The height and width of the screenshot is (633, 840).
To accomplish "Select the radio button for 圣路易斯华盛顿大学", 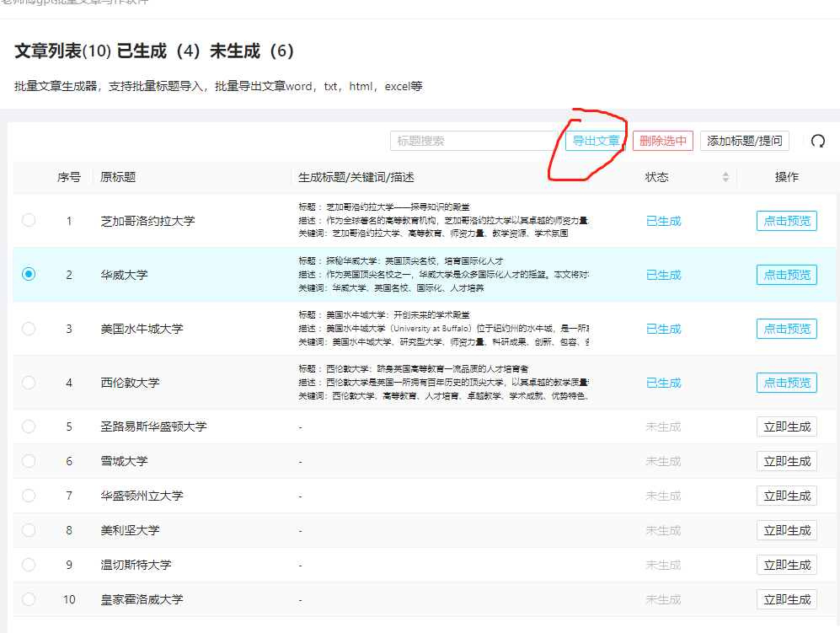I will (28, 426).
